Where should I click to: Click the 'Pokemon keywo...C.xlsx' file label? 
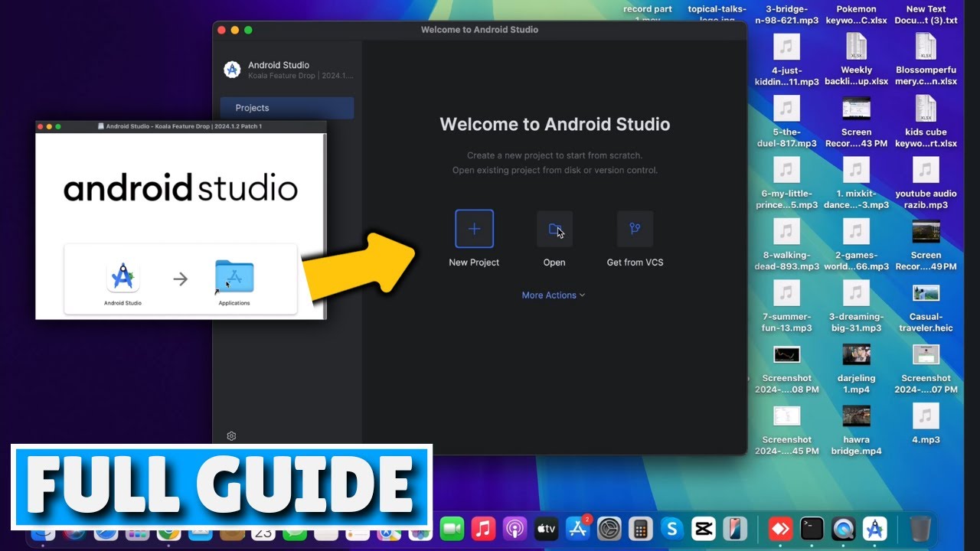(856, 15)
